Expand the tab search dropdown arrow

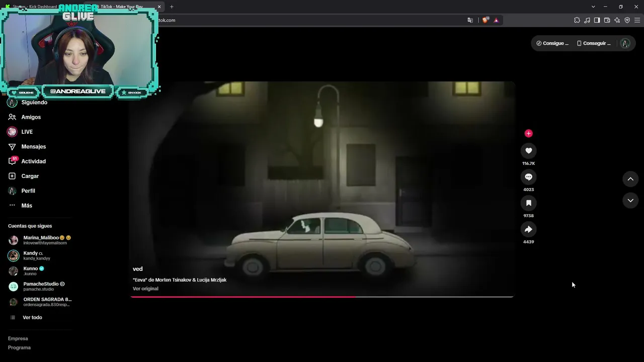tap(593, 7)
